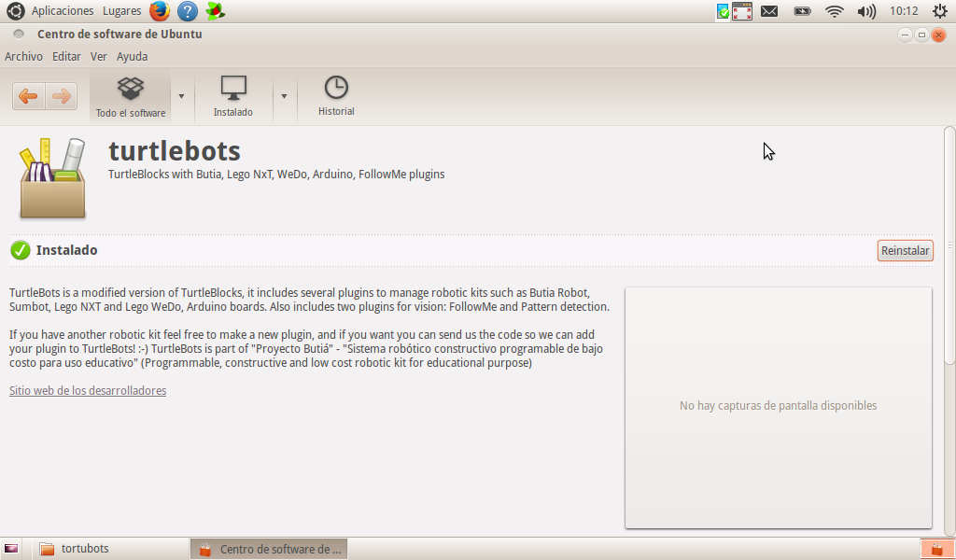Click the vertical scrollbar on the right
Screen dimensions: 956x560
(949, 245)
